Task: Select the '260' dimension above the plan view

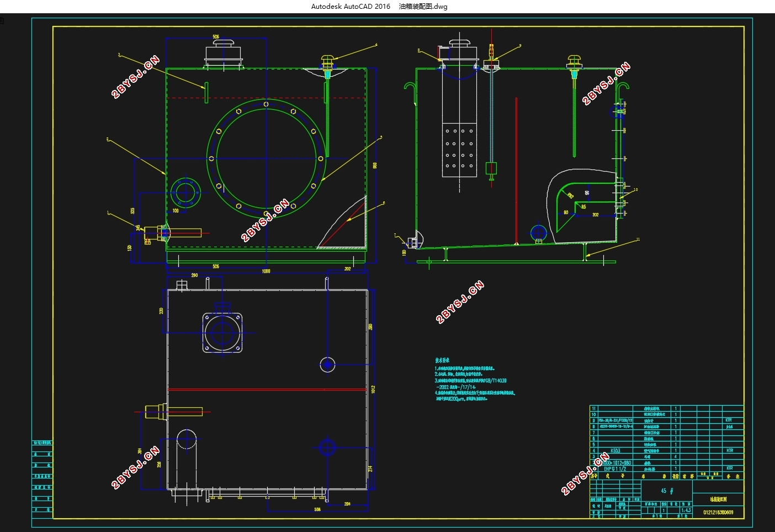Action: (194, 275)
